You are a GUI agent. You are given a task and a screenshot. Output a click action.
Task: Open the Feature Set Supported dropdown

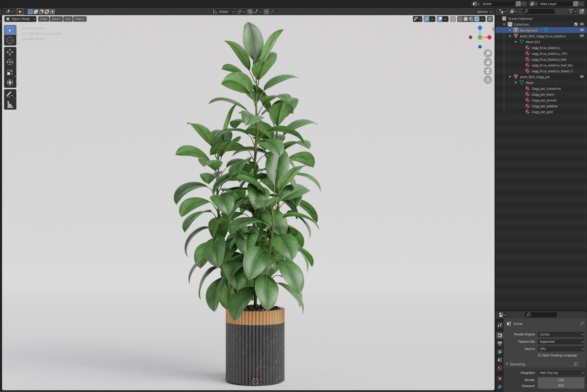(561, 342)
